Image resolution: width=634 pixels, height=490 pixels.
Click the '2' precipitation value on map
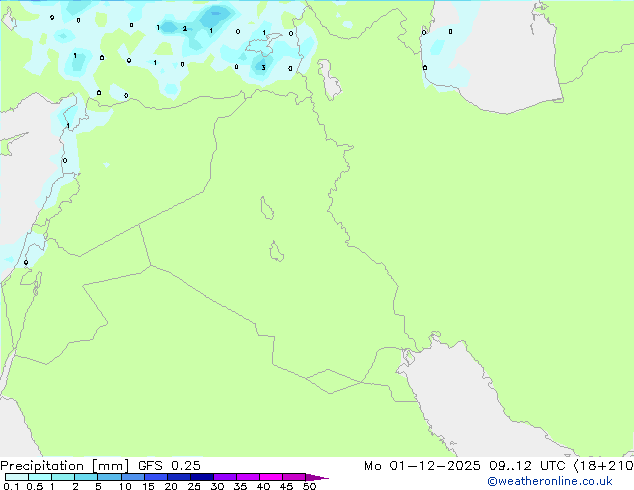(184, 28)
